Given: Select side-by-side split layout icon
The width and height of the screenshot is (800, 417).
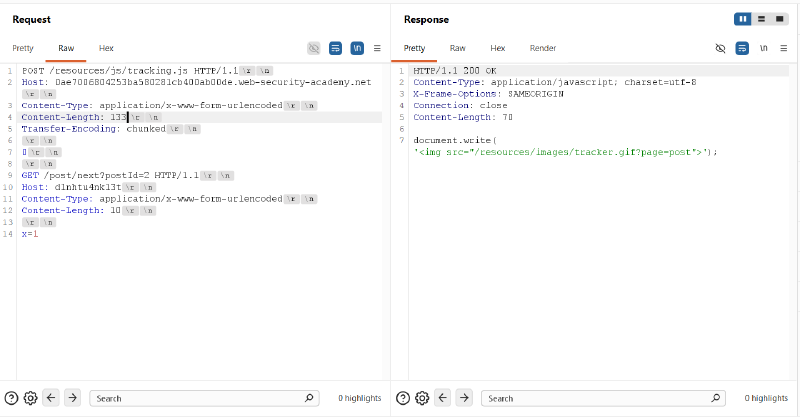Looking at the screenshot, I should click(743, 19).
